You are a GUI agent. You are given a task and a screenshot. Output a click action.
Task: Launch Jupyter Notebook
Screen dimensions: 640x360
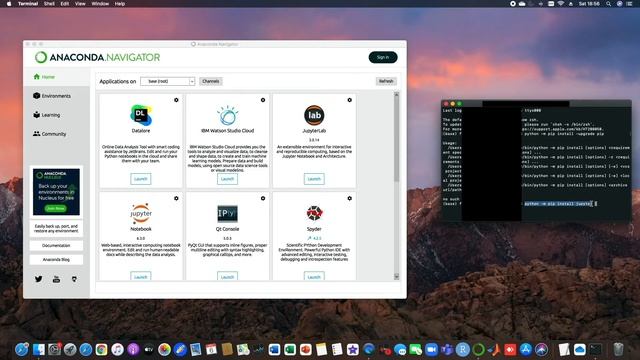(x=141, y=276)
